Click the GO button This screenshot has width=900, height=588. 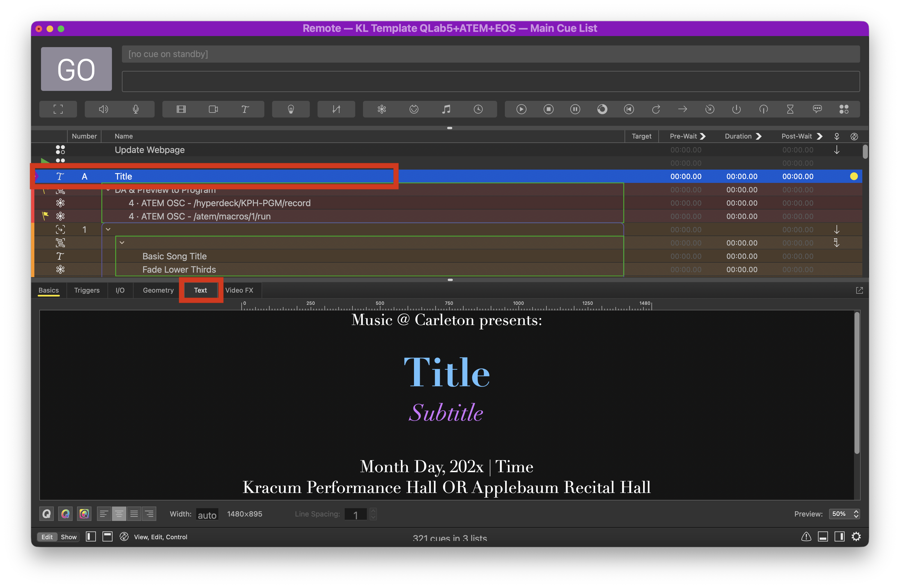click(76, 69)
